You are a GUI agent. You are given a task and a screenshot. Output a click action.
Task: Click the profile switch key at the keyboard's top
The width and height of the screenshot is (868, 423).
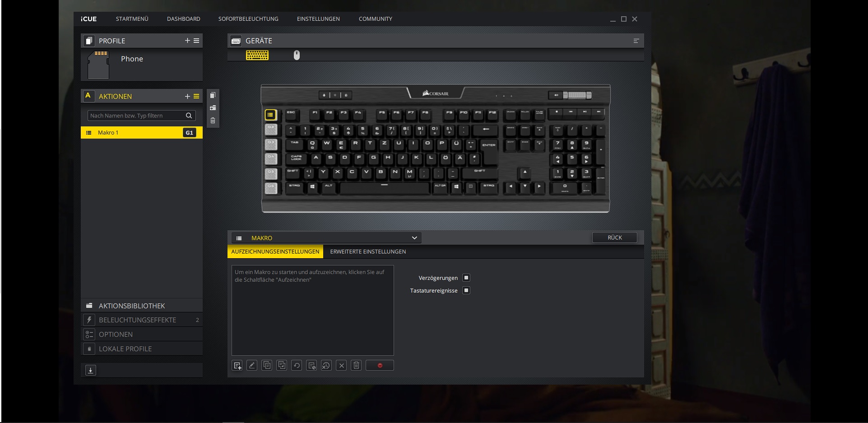(x=324, y=95)
